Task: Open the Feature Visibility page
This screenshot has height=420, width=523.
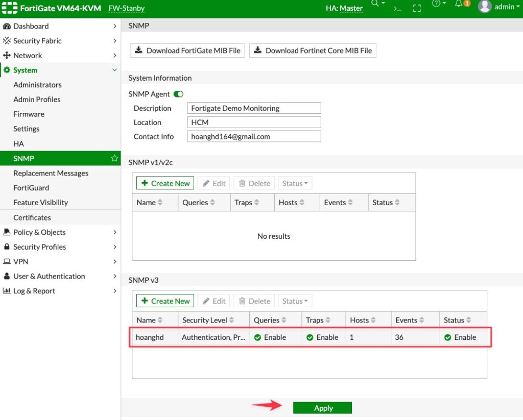Action: pos(40,202)
